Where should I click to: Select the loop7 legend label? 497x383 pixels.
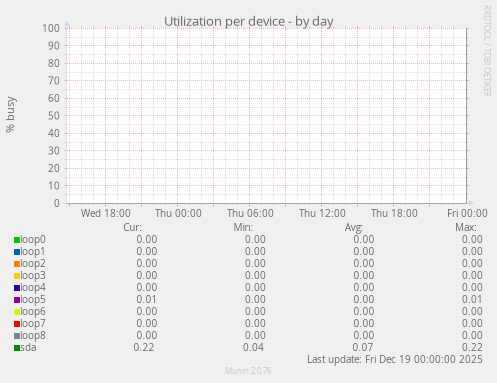click(33, 324)
